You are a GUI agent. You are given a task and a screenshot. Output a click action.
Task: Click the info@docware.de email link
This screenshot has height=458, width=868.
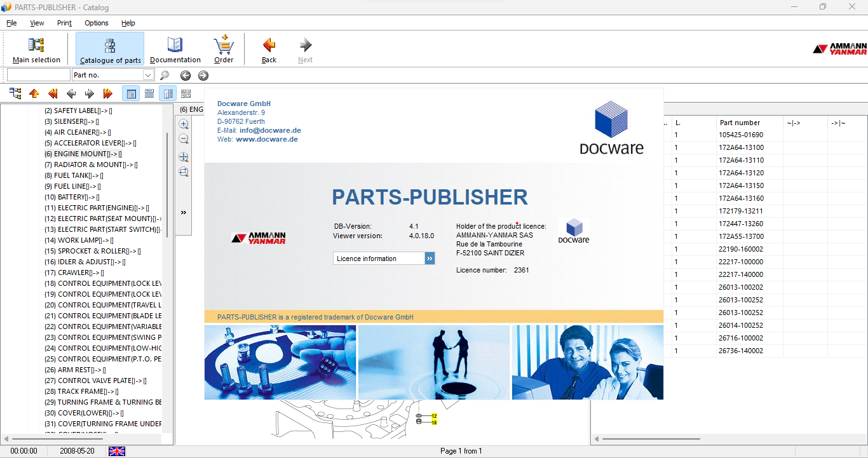270,130
